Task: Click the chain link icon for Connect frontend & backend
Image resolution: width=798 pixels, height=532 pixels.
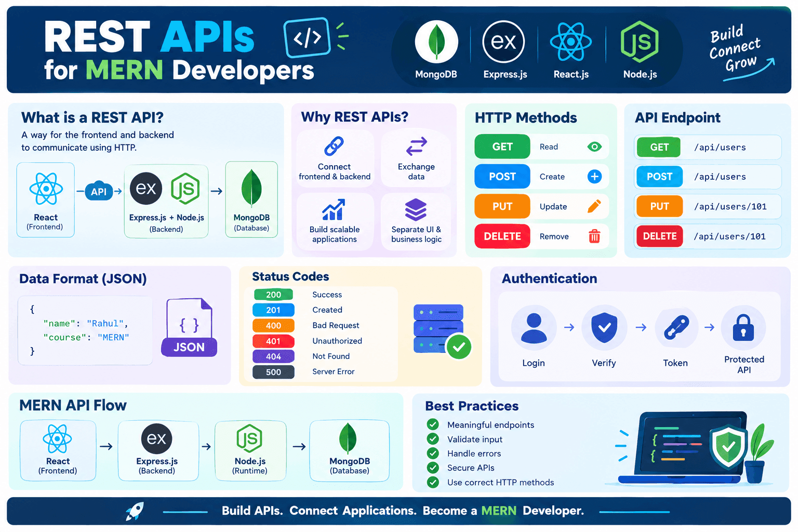Action: tap(334, 147)
